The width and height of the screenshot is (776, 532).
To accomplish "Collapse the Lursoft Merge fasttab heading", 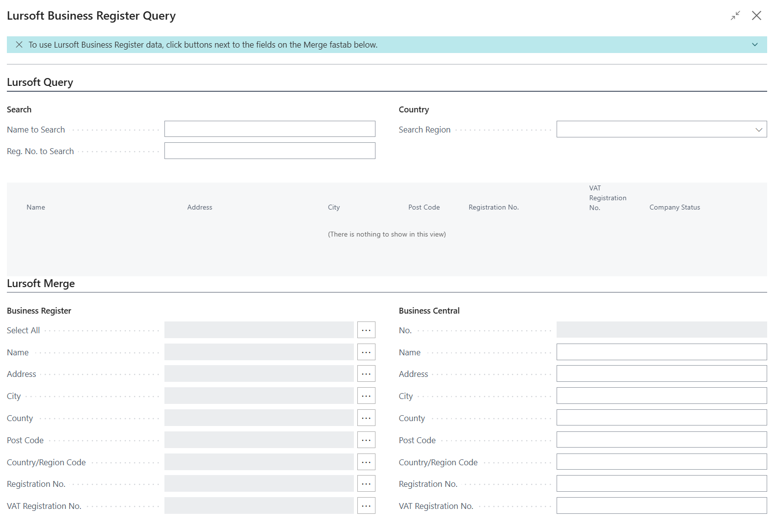I will pos(41,284).
